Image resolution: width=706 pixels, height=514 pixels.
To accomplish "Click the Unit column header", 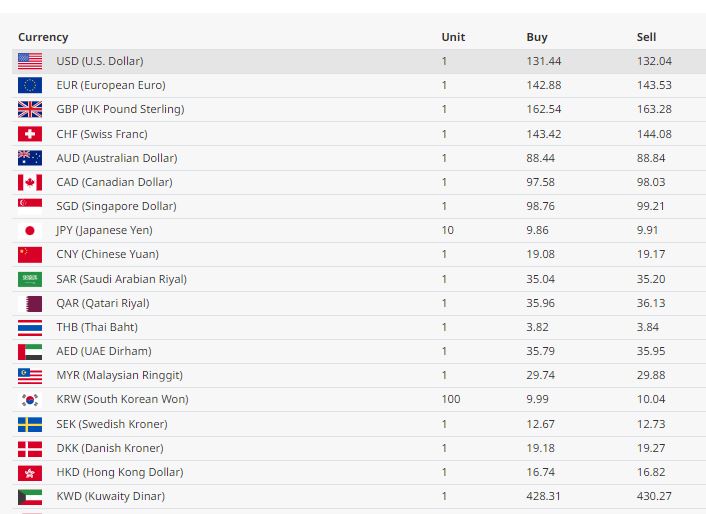I will pos(453,37).
